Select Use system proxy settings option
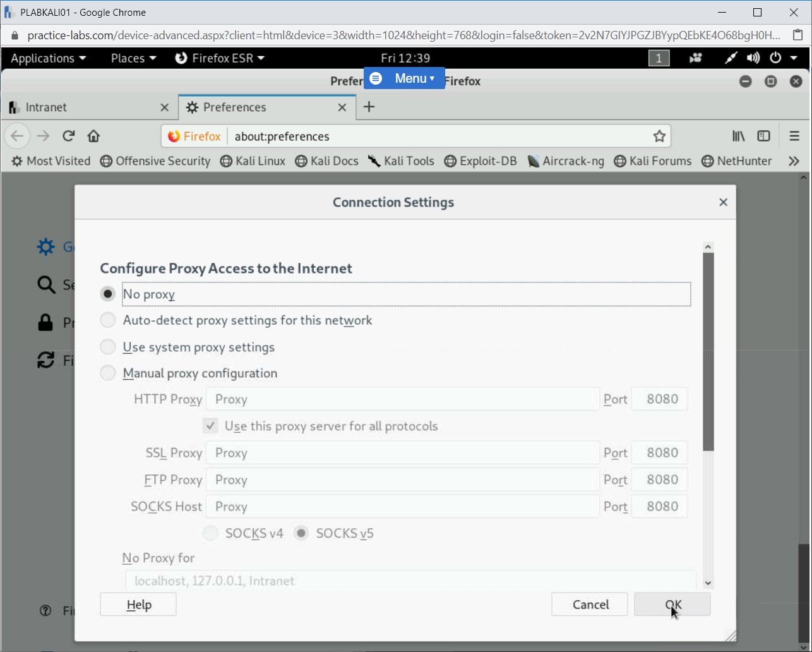812x652 pixels. pyautogui.click(x=108, y=347)
